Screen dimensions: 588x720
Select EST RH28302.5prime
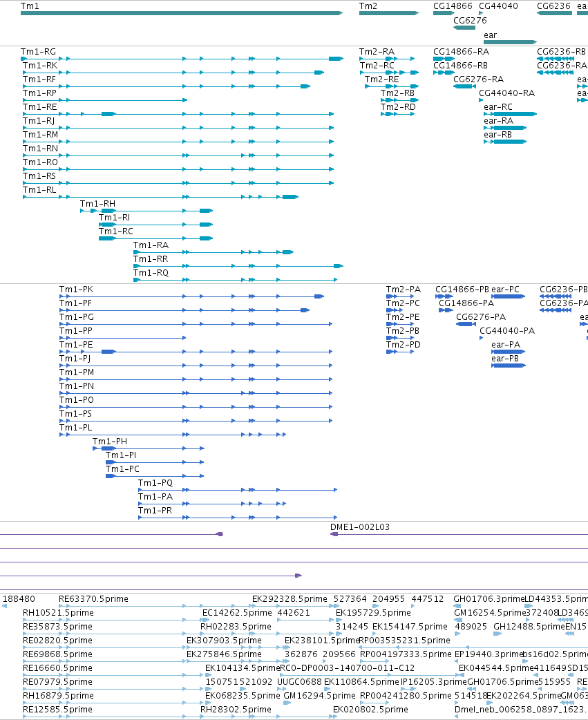(236, 709)
